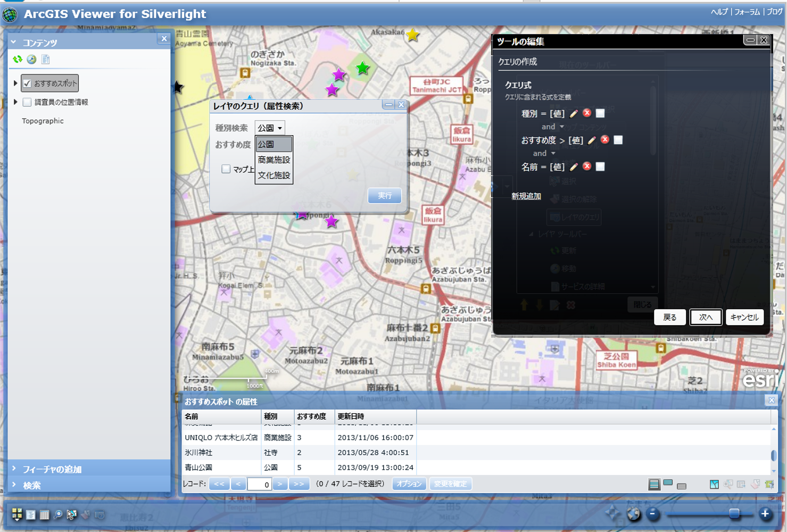Click the green star marker on the map

362,68
